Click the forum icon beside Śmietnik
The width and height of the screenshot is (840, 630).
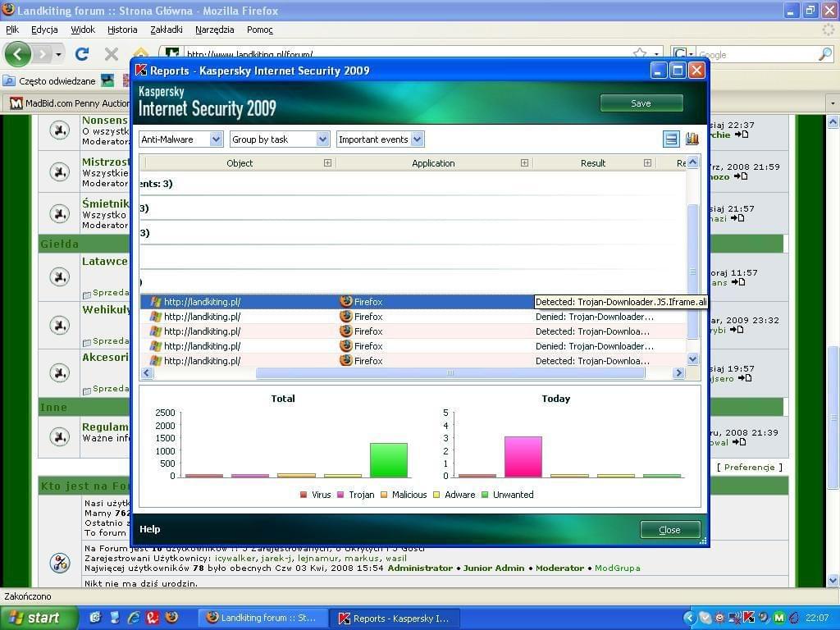coord(59,214)
